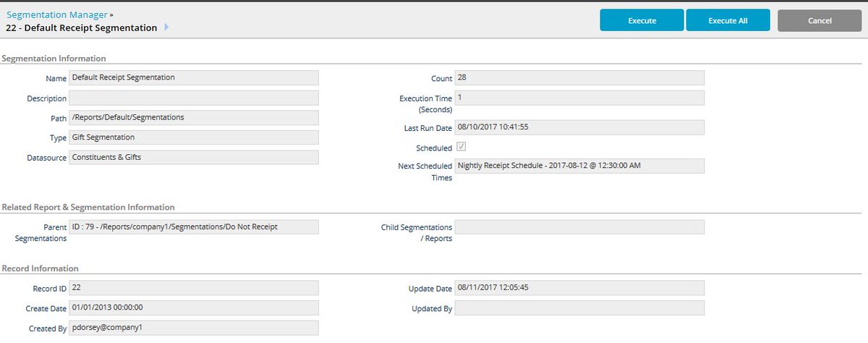Select the Count field showing 28
Screen dimensions: 868x343
click(x=579, y=77)
